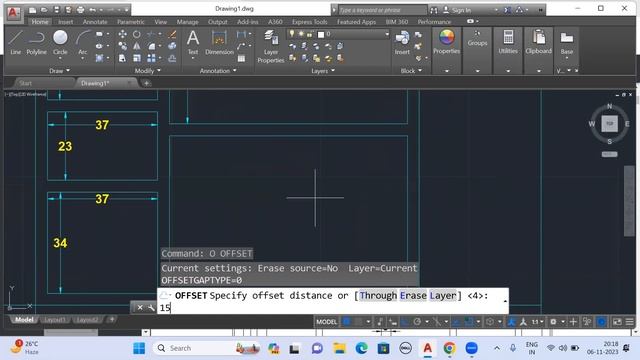Insert a Table from Annotation panel
The image size is (640, 360).
pos(242,58)
